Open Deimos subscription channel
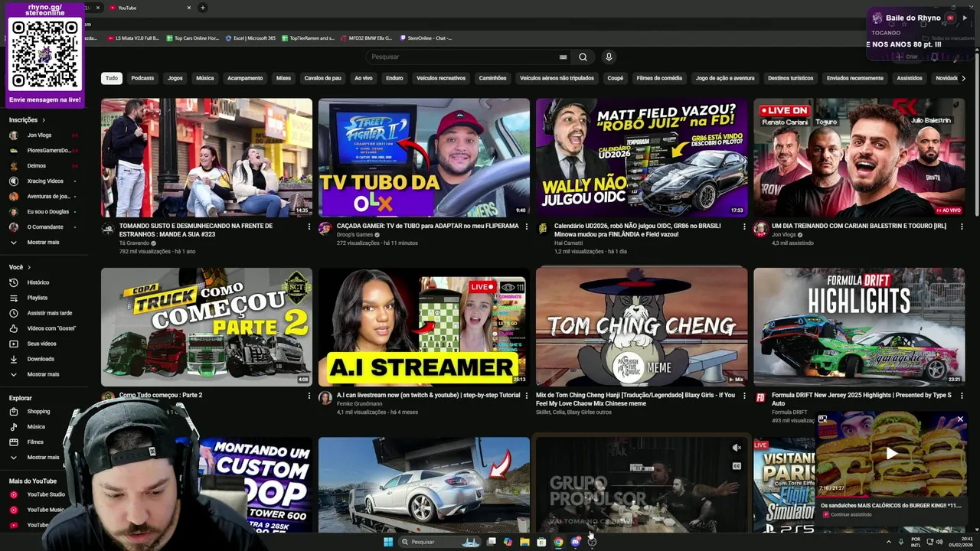The image size is (980, 551). 36,166
